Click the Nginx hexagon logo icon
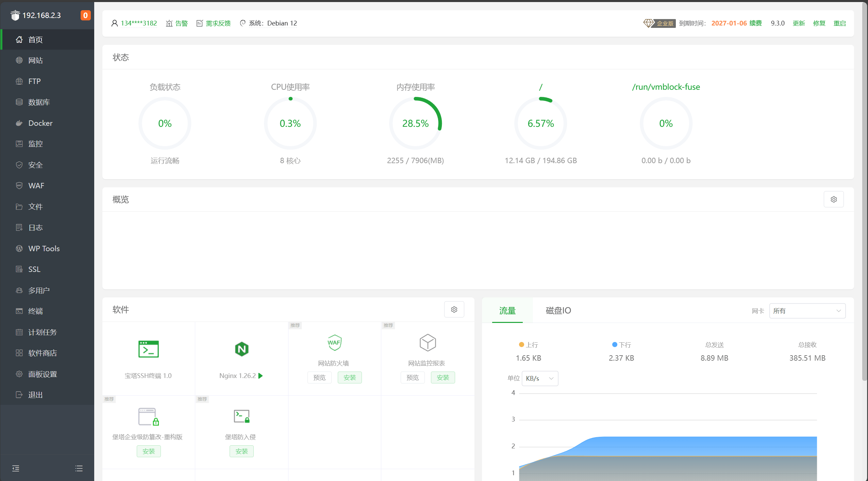This screenshot has height=481, width=868. [241, 349]
